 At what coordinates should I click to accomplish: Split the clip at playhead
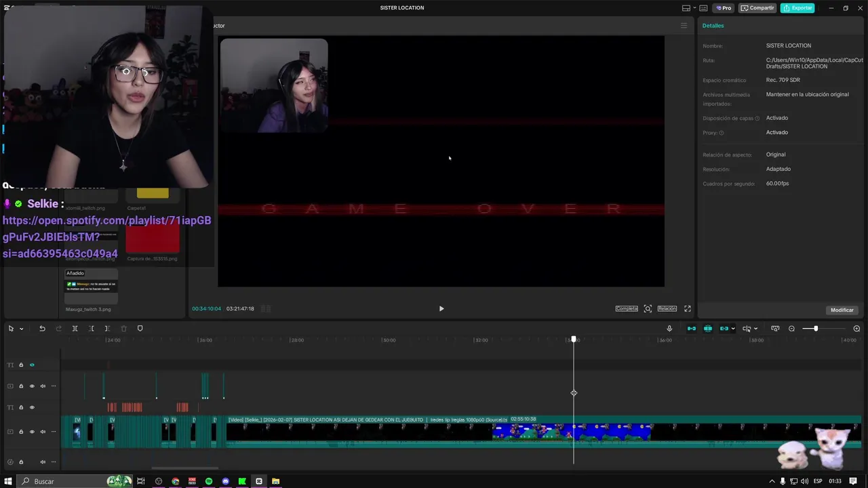pos(75,329)
